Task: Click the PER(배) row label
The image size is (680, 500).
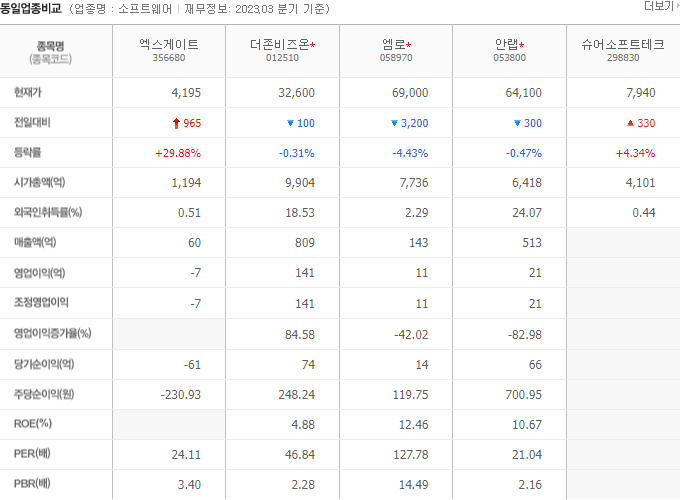Action: tap(32, 454)
